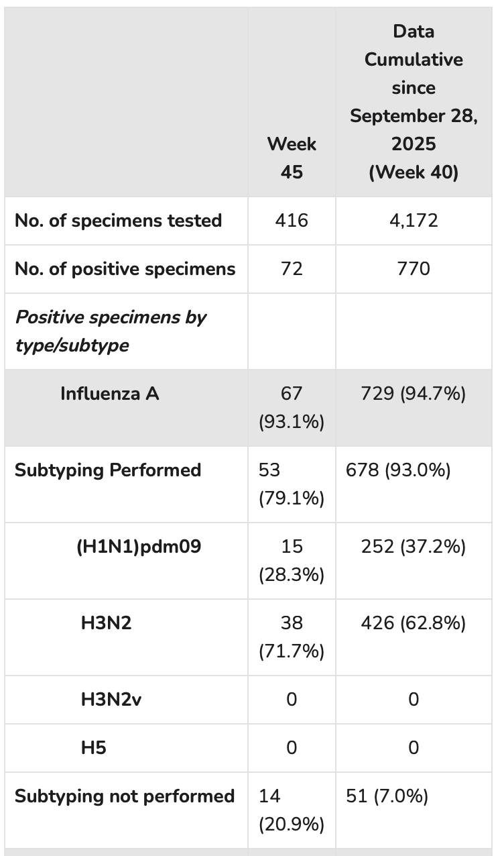
Task: Select the Influenza A row label
Action: 110,393
